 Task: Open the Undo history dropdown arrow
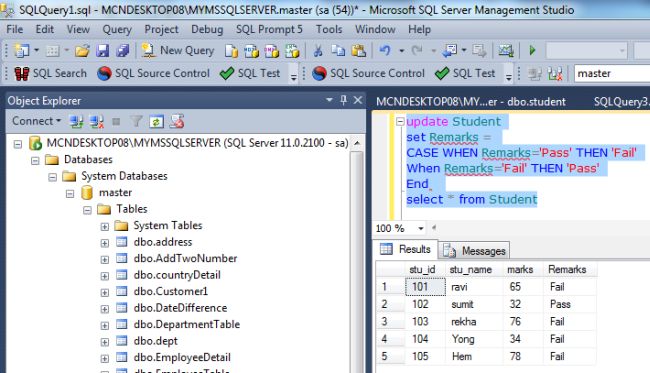pos(402,51)
